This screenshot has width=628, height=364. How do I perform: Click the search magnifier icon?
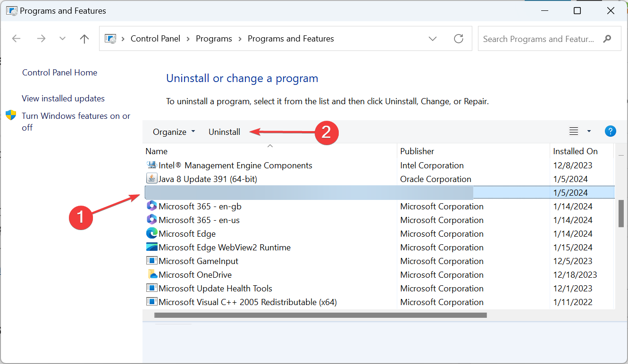click(608, 39)
